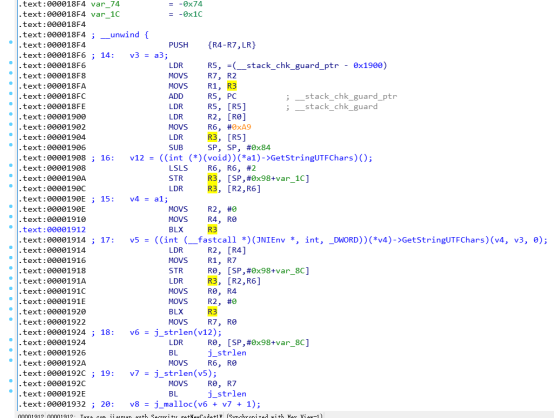Click highlighted R3 in BLX at 00001912
554x418 pixels.
[212, 230]
